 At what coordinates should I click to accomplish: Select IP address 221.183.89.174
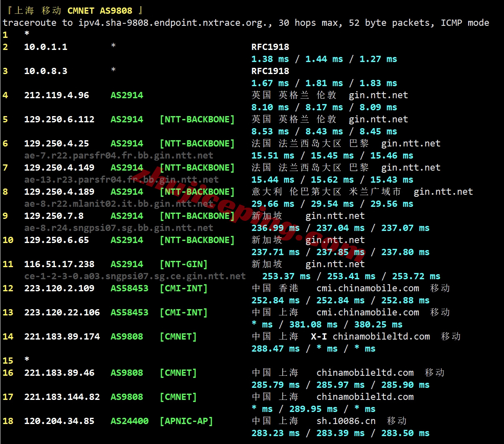[x=62, y=337]
